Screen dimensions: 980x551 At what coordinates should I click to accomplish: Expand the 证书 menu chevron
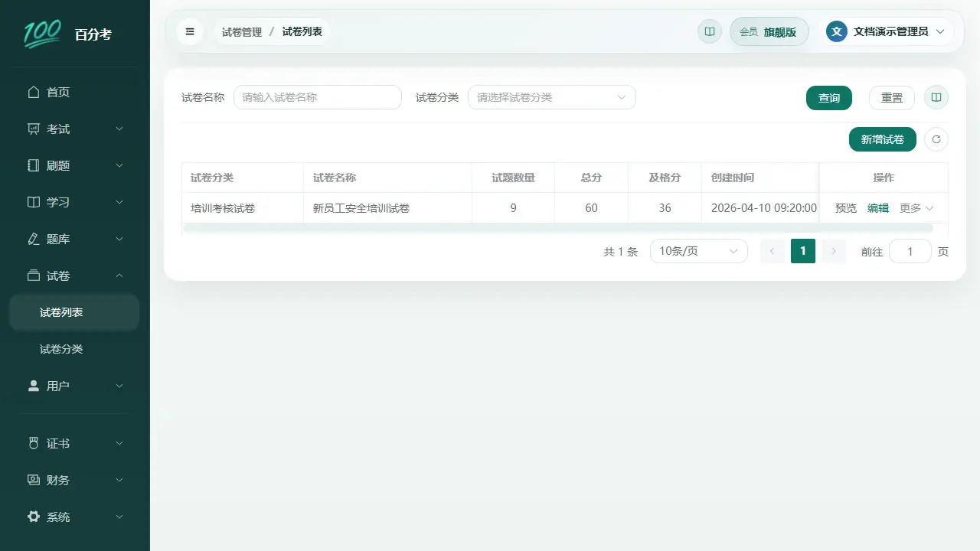(119, 443)
